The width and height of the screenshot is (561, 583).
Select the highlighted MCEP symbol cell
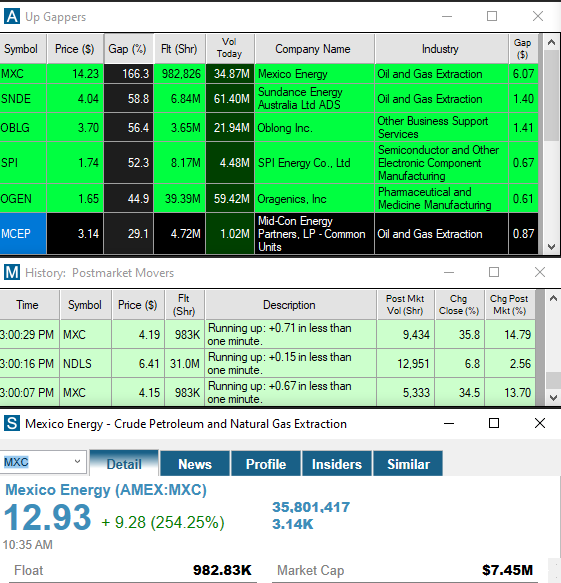pos(23,233)
